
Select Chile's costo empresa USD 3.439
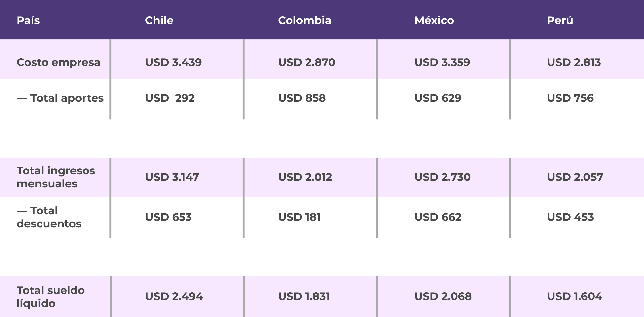(173, 62)
